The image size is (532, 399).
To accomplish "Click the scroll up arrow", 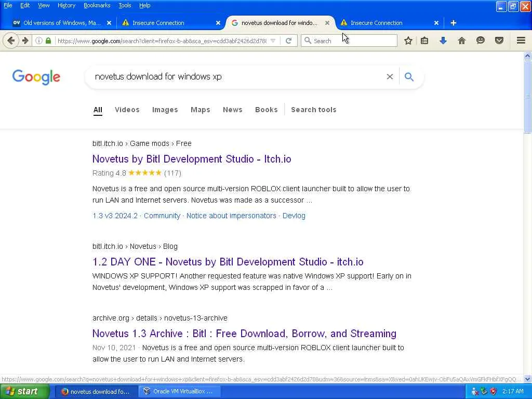I will tap(528, 56).
